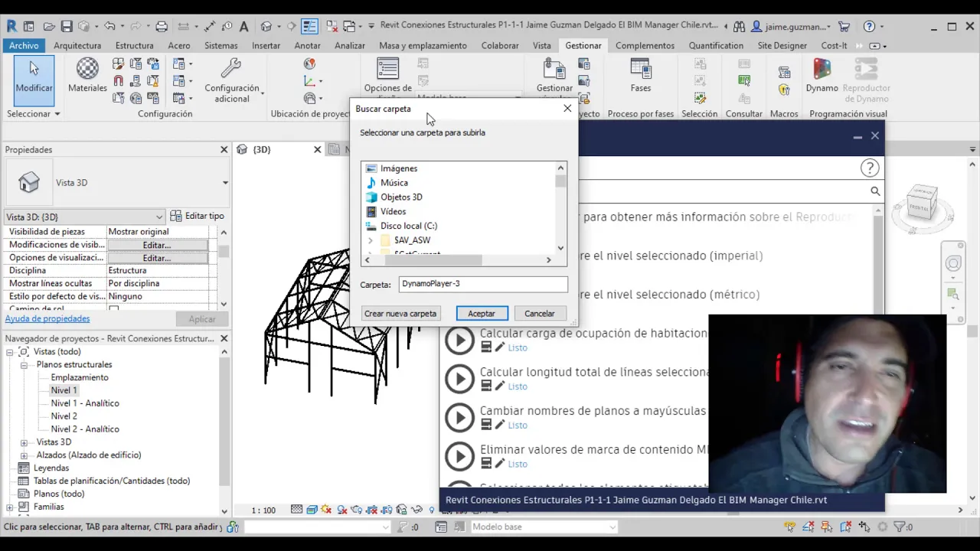This screenshot has height=551, width=980.
Task: Click Cancelar in Buscar carpeta dialog
Action: tap(540, 314)
